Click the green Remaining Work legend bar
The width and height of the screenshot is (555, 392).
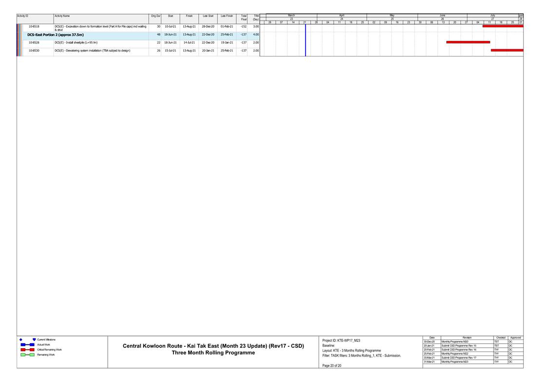(27, 355)
